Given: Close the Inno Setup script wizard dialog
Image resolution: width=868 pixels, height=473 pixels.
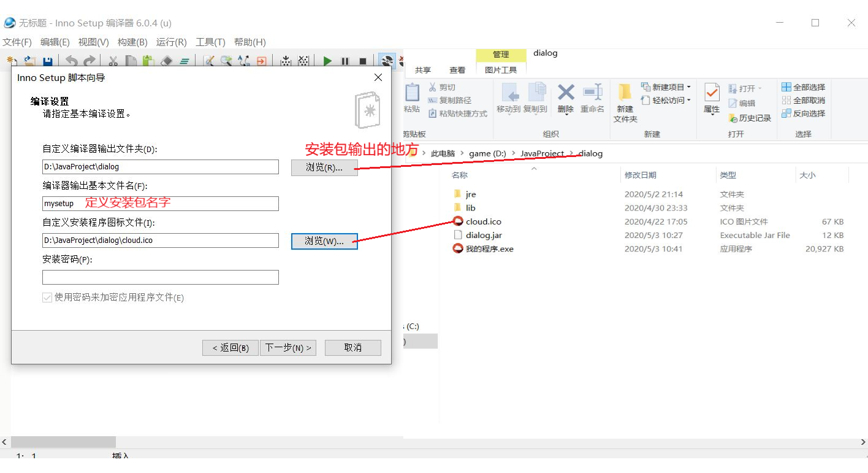Looking at the screenshot, I should pos(378,77).
